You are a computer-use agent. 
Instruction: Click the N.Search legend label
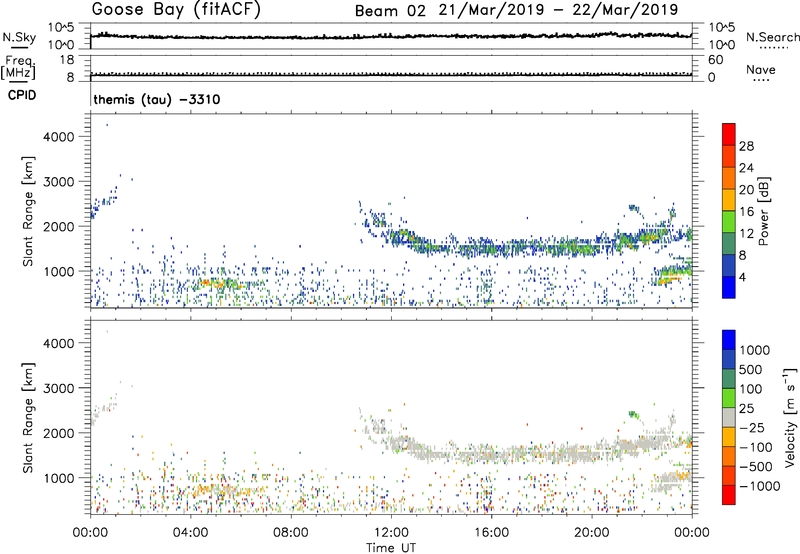click(x=772, y=37)
